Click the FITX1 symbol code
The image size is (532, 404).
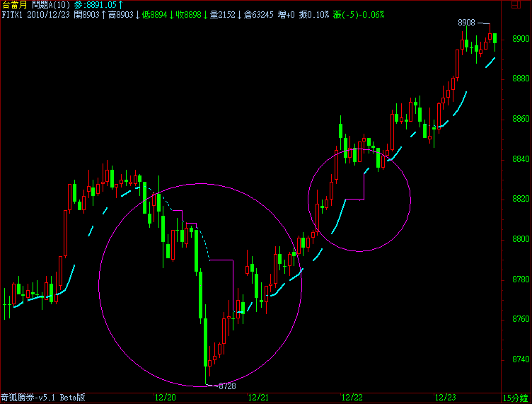[x=12, y=15]
